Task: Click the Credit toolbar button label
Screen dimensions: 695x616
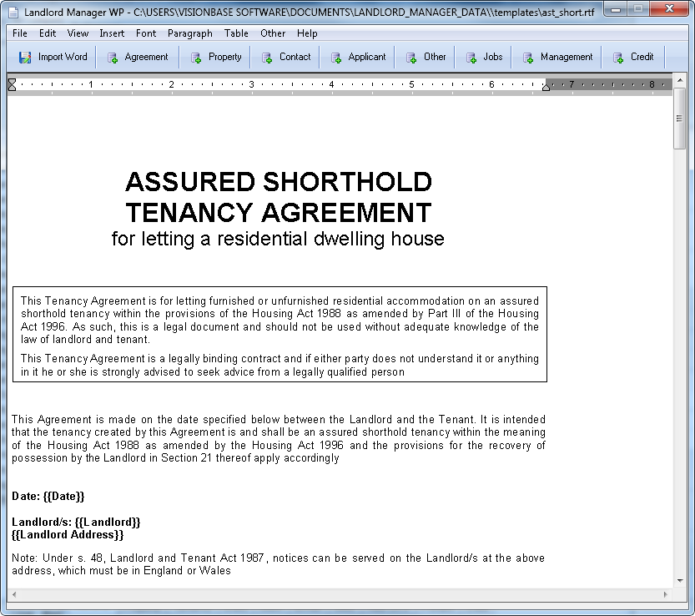Action: [x=642, y=57]
